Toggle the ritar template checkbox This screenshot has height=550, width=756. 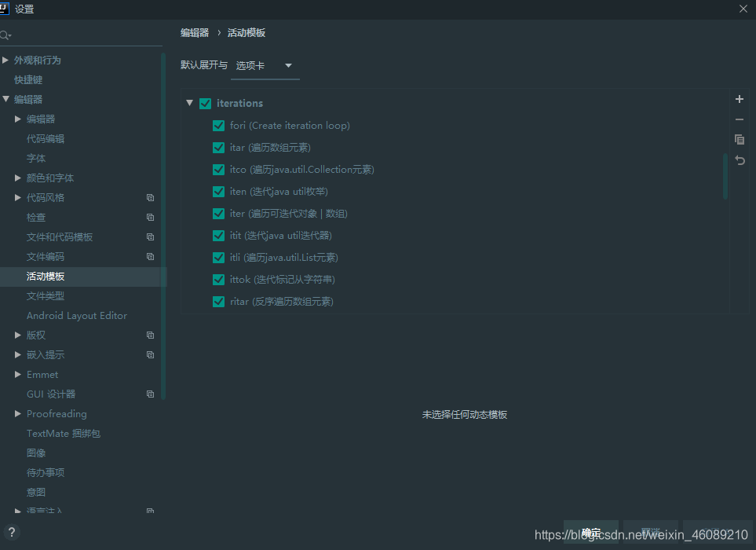pos(218,302)
